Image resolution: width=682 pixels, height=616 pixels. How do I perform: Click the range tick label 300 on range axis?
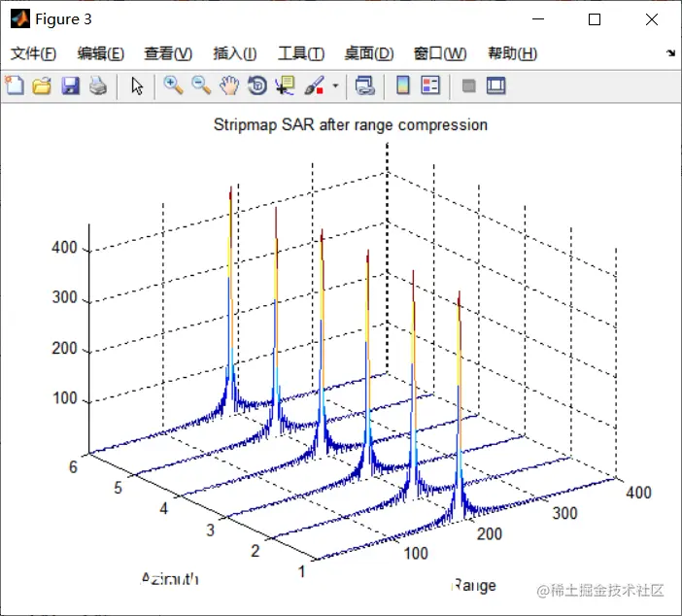[564, 513]
